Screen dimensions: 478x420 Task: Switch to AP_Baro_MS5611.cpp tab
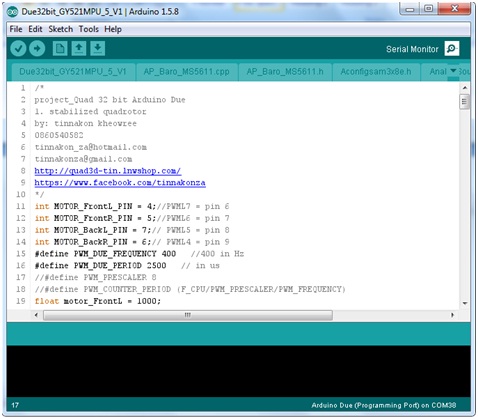(187, 72)
